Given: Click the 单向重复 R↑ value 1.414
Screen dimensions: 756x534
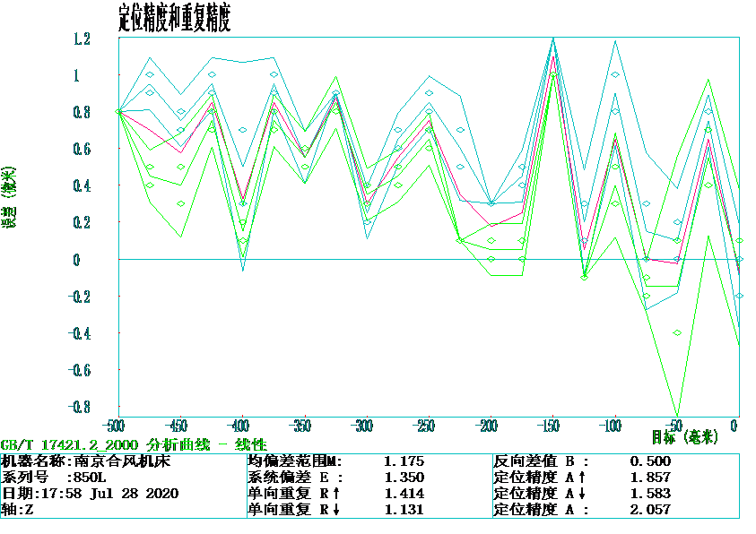Looking at the screenshot, I should click(404, 494).
